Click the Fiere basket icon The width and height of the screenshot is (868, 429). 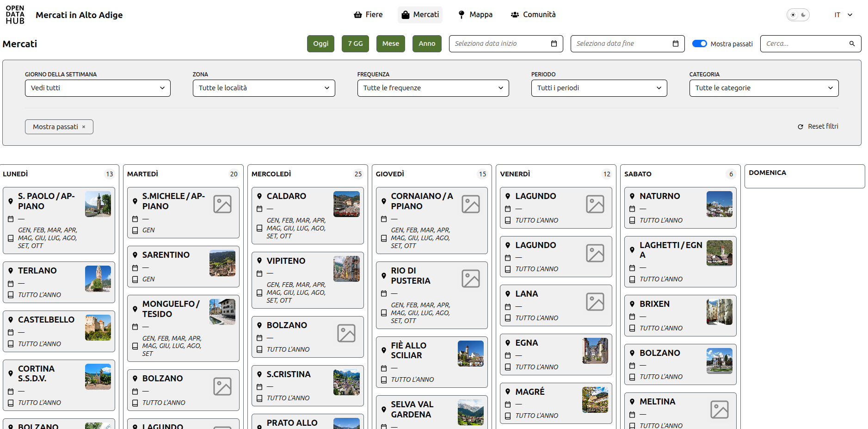tap(358, 15)
